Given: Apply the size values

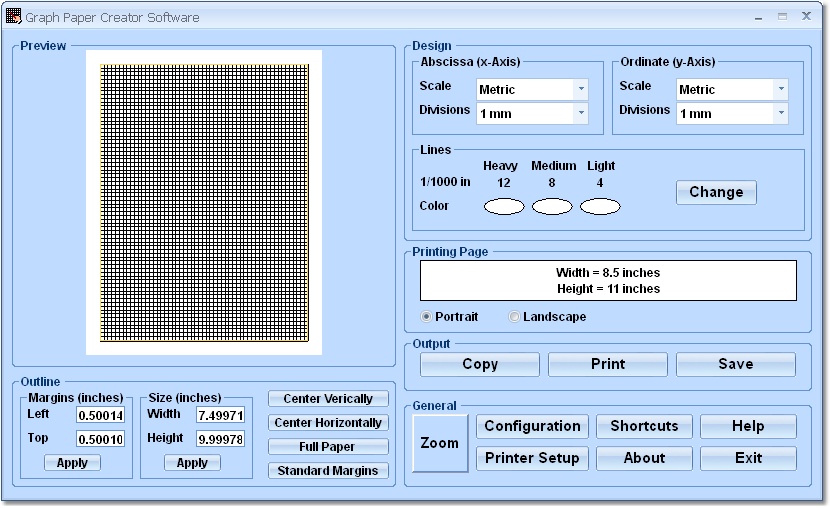Looking at the screenshot, I should point(192,463).
